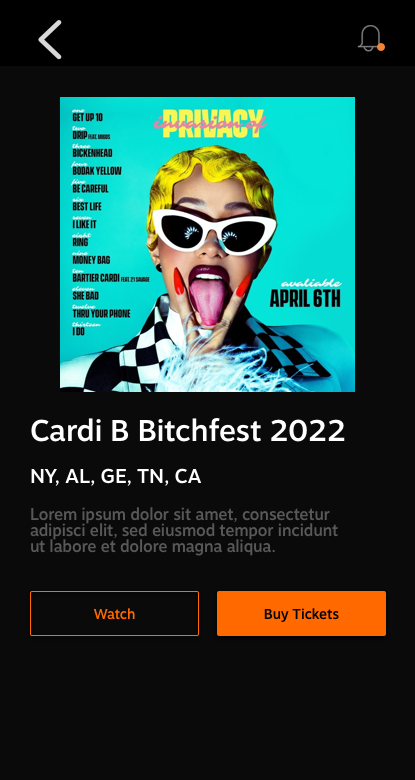Click the BARTIER CARDI track on cover

(96, 278)
